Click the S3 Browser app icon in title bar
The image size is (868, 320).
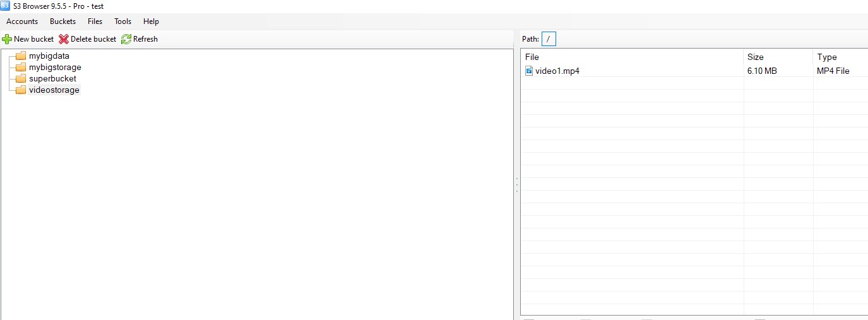(x=5, y=6)
